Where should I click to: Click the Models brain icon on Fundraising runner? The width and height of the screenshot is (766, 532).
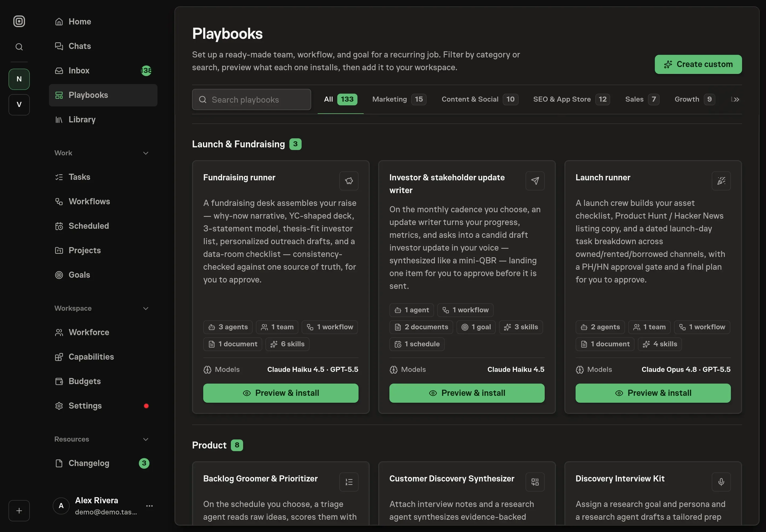pyautogui.click(x=207, y=370)
